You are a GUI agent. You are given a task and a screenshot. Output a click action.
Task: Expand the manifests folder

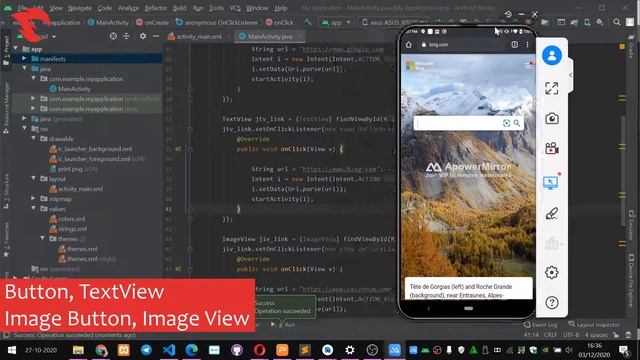pyautogui.click(x=24, y=59)
